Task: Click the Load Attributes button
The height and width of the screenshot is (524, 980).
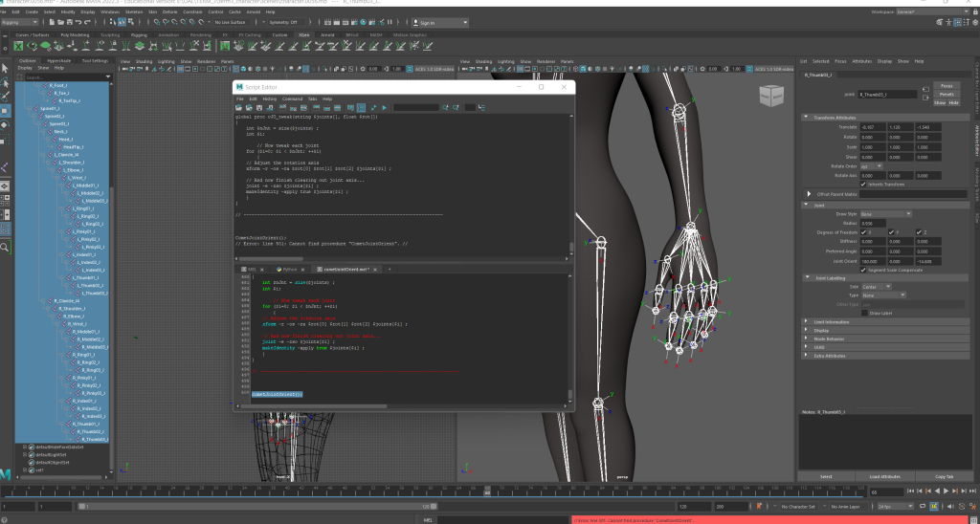Action: pos(886,476)
